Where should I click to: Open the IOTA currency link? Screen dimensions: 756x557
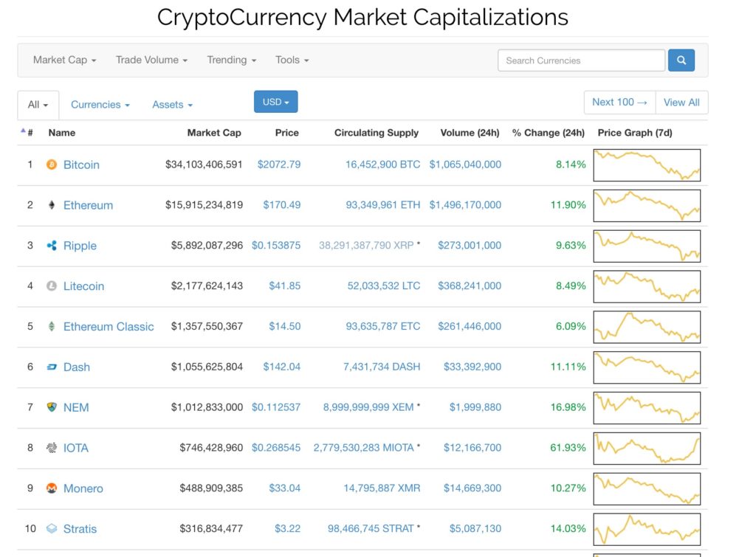76,448
